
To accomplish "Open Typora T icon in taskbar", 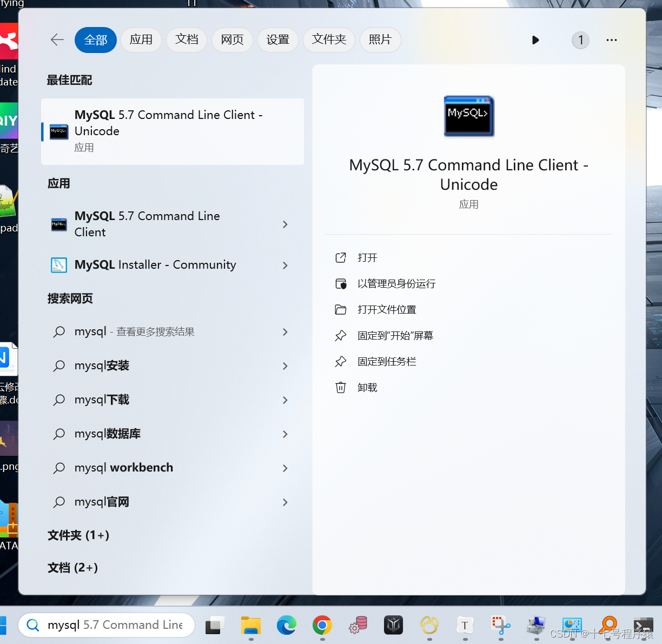I will tap(465, 626).
